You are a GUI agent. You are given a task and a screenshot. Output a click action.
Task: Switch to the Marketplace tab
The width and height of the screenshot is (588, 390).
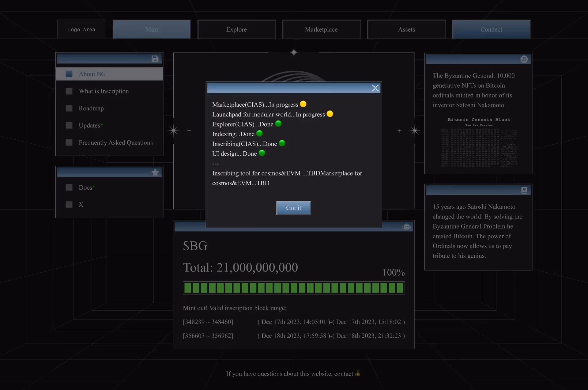321,29
